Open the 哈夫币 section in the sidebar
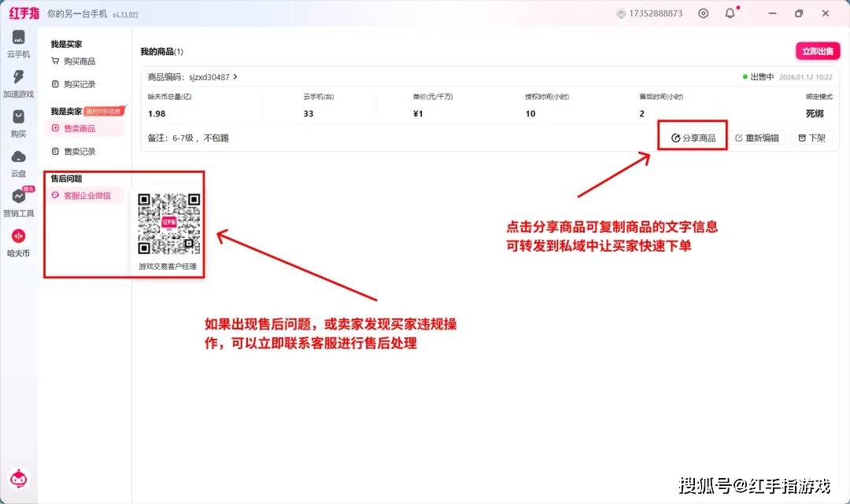This screenshot has width=850, height=504. 18,242
